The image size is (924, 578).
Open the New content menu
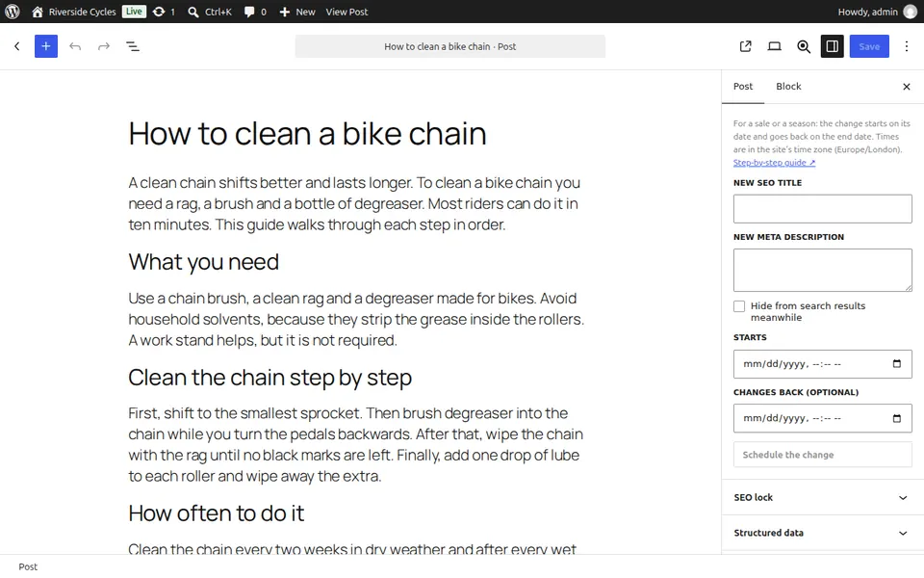[297, 12]
